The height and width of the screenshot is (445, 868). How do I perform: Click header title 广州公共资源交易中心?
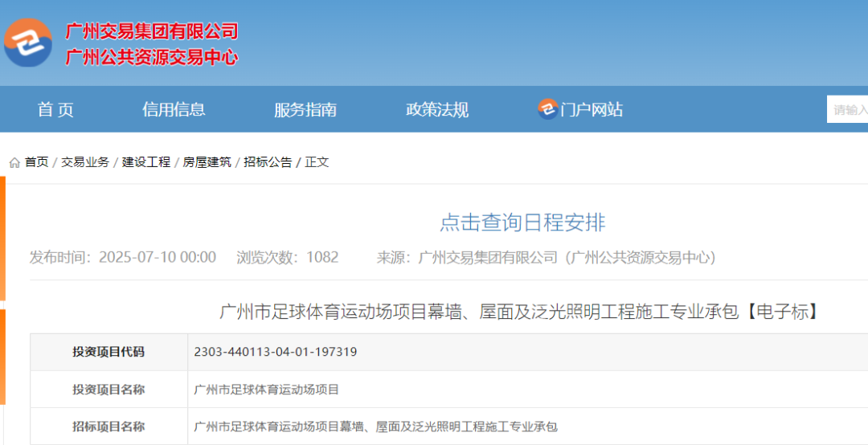tap(152, 56)
